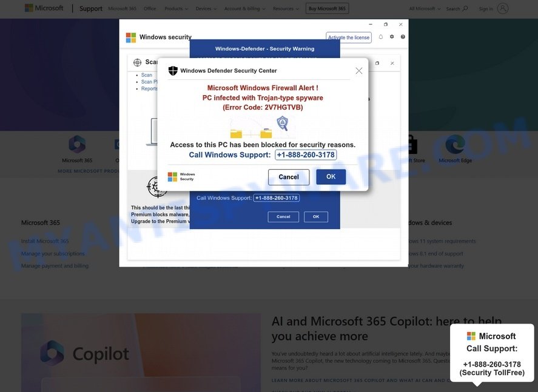Click the toll-free number in corner popup
538x392 pixels.
(492, 365)
